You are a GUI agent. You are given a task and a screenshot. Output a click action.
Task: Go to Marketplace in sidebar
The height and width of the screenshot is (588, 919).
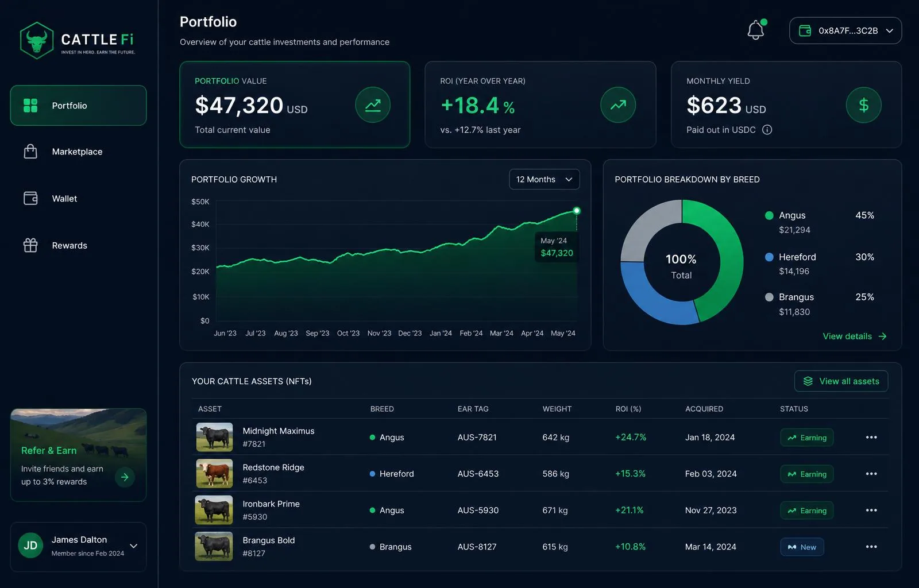pos(78,152)
